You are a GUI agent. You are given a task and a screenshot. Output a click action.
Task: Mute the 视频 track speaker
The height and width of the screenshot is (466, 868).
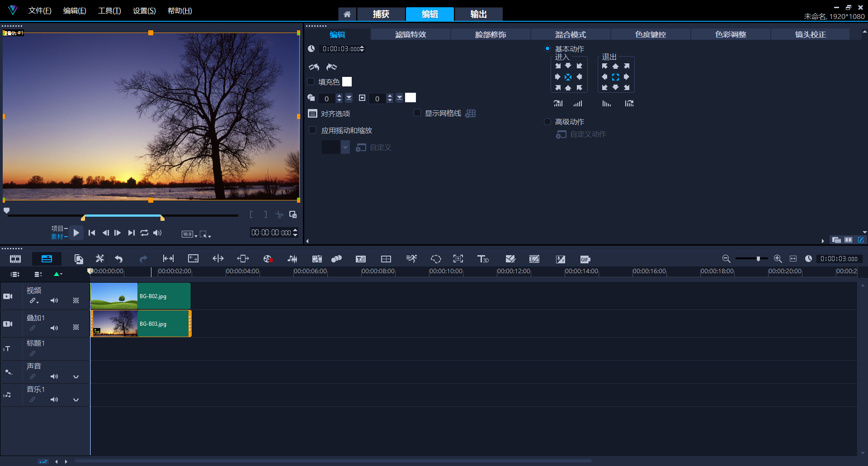point(54,300)
